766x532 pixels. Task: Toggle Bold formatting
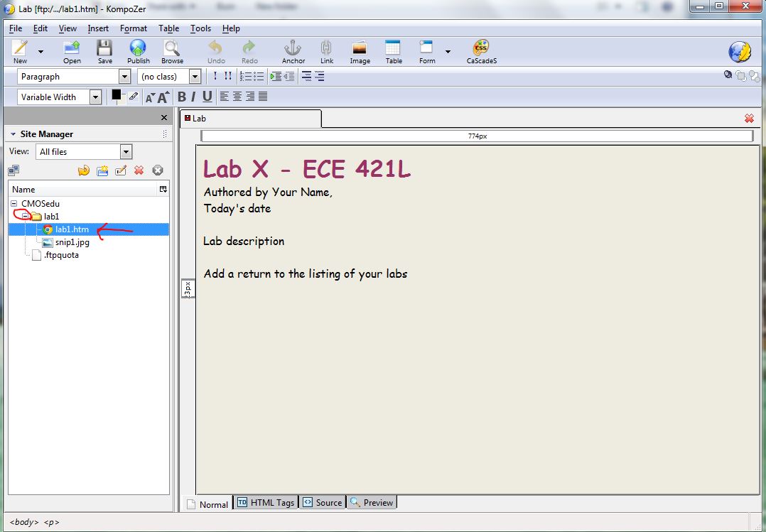[x=182, y=97]
